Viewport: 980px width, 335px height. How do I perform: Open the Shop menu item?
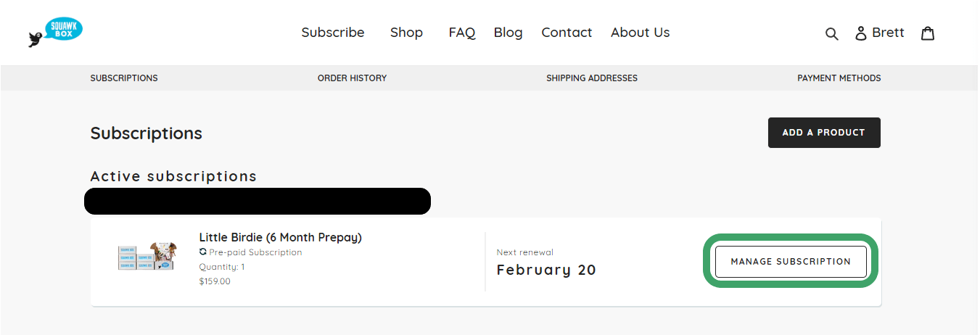[406, 33]
